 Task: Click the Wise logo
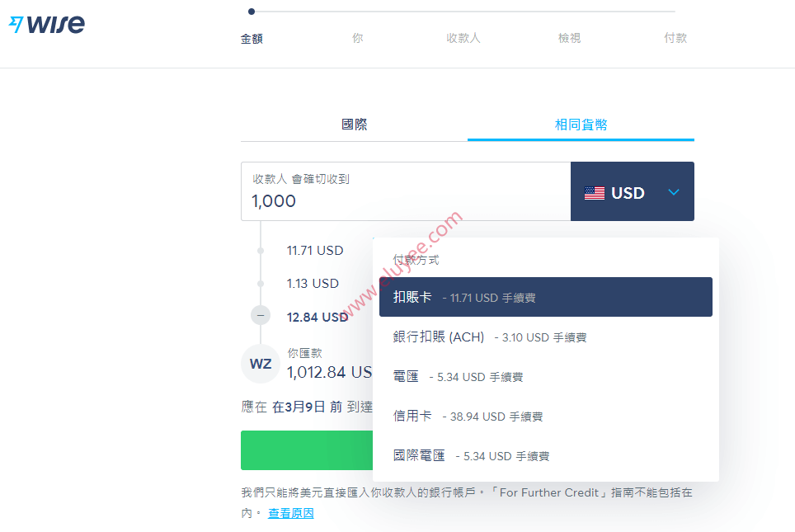46,24
